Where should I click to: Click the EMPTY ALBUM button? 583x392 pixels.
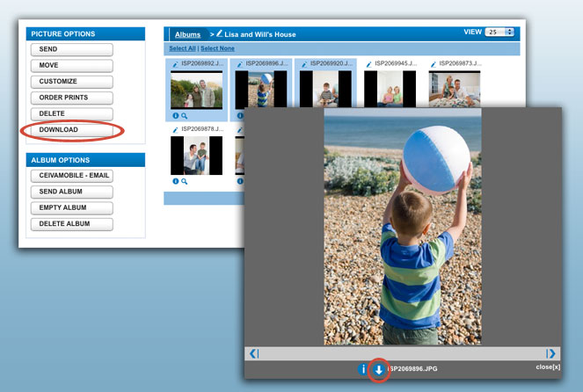pyautogui.click(x=72, y=207)
